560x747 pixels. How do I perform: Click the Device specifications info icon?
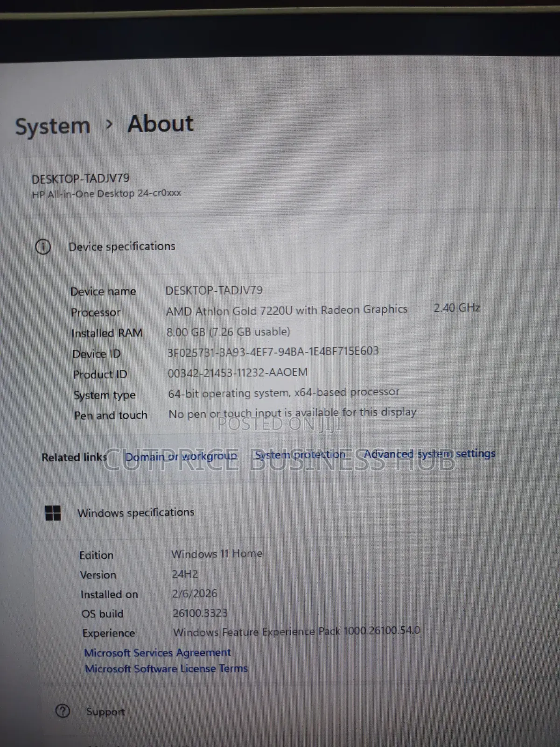43,247
